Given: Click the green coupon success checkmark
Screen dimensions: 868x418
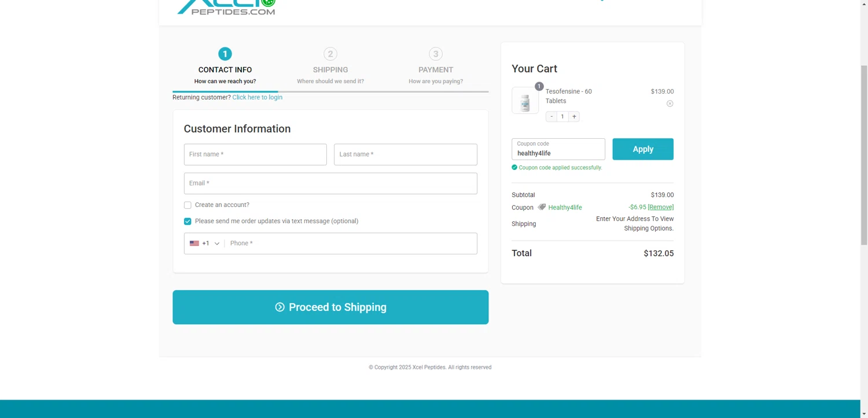Looking at the screenshot, I should (x=514, y=167).
